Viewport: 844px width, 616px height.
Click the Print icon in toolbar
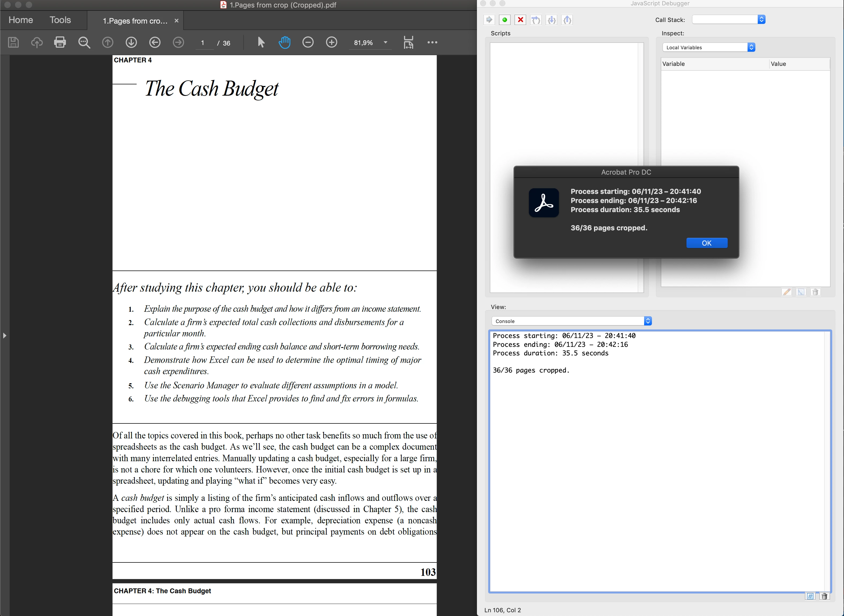(x=60, y=42)
